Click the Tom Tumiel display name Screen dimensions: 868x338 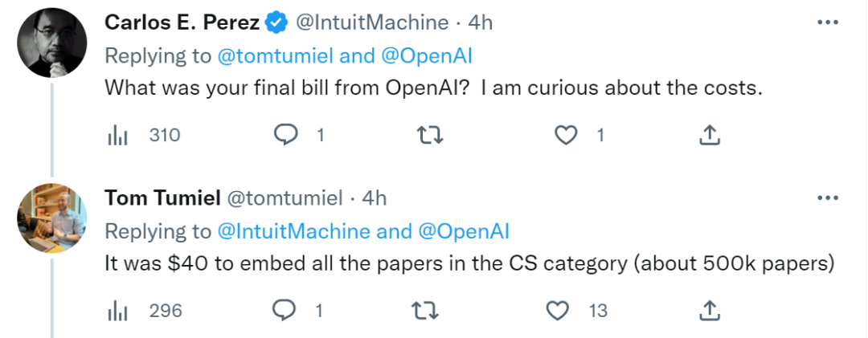coord(162,198)
